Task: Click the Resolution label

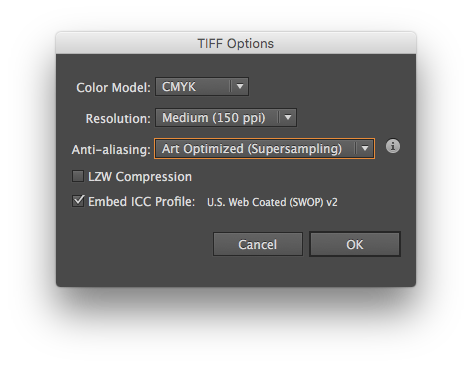Action: (x=118, y=118)
